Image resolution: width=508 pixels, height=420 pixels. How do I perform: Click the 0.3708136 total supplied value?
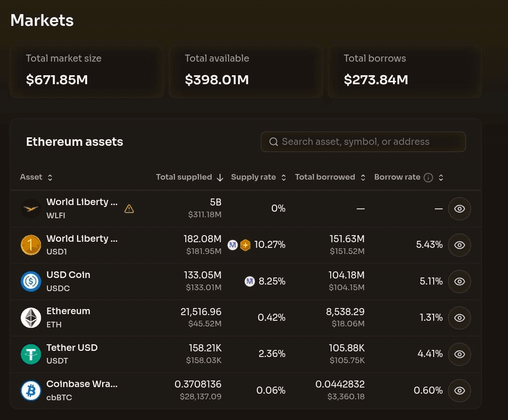pyautogui.click(x=198, y=384)
